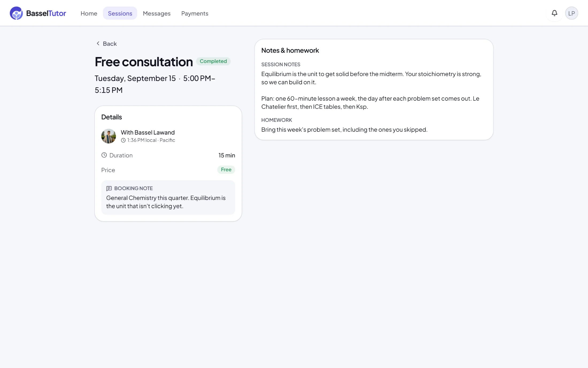588x368 pixels.
Task: Click the BasselTutor logo icon
Action: 16,13
